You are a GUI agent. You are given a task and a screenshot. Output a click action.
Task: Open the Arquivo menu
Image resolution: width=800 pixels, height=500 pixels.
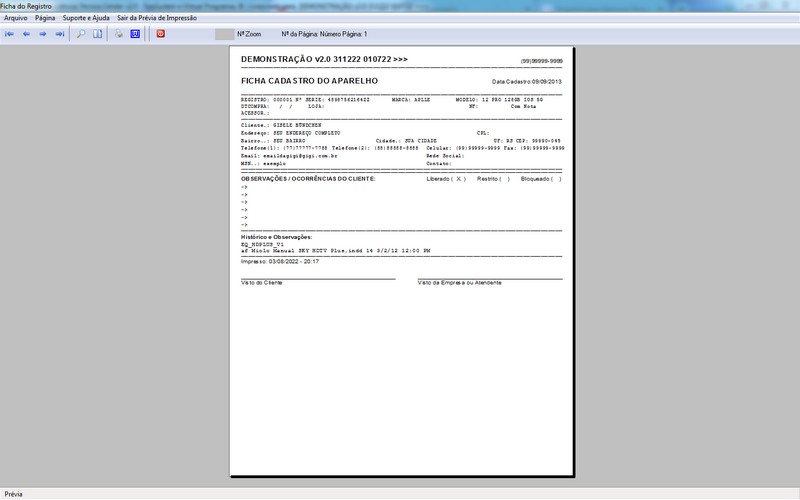click(15, 18)
